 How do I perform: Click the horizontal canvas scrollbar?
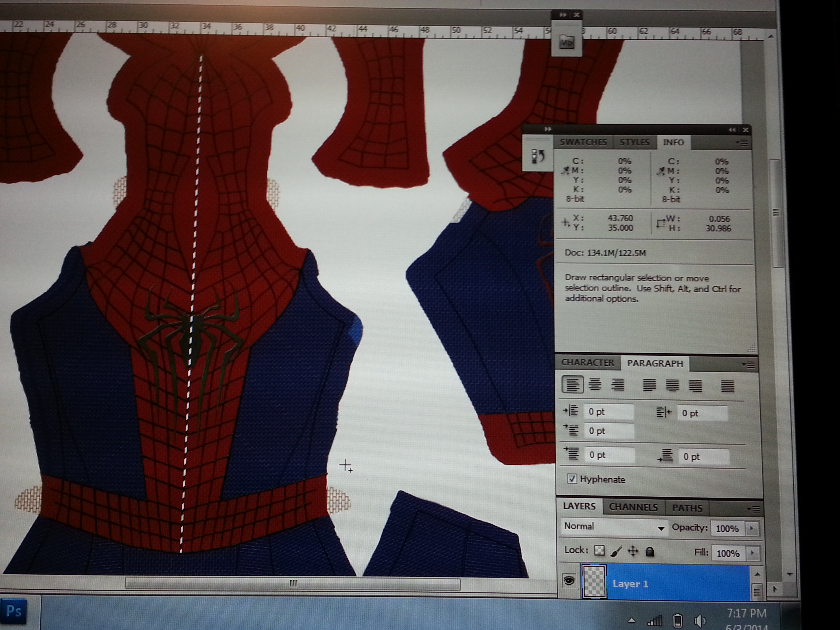coord(292,584)
